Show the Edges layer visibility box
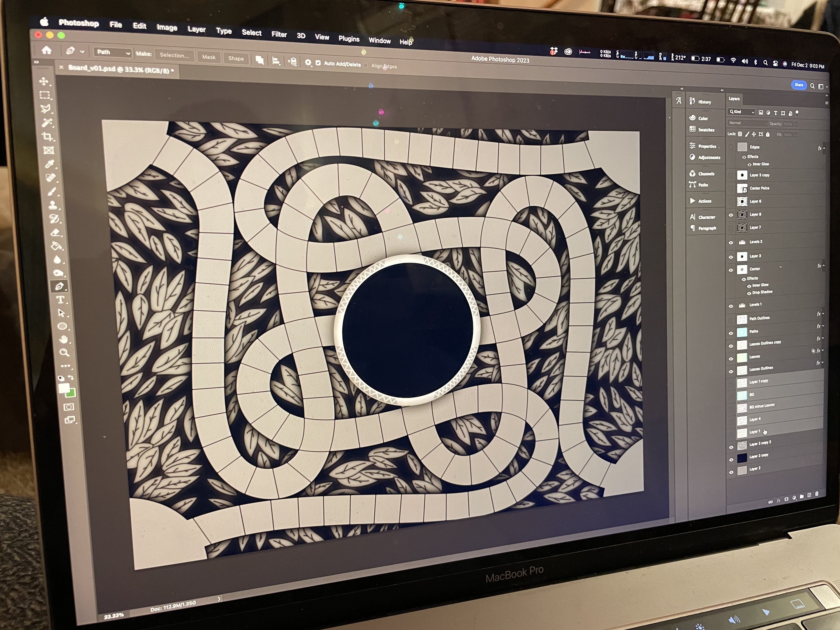 pos(731,147)
